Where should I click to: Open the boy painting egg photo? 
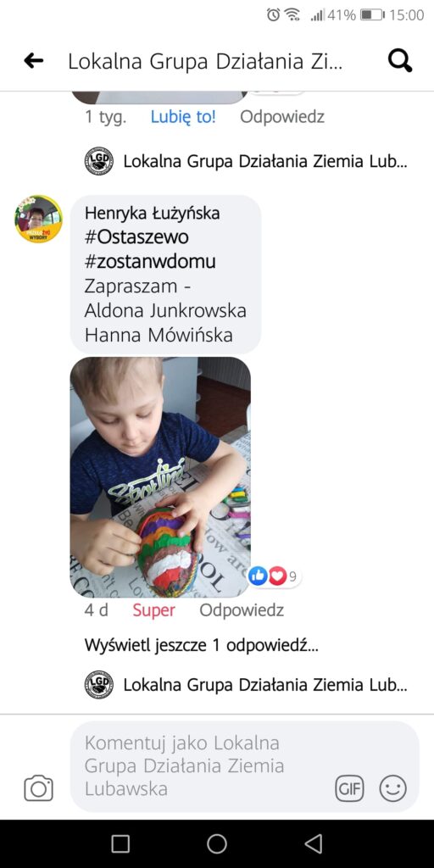click(x=160, y=476)
